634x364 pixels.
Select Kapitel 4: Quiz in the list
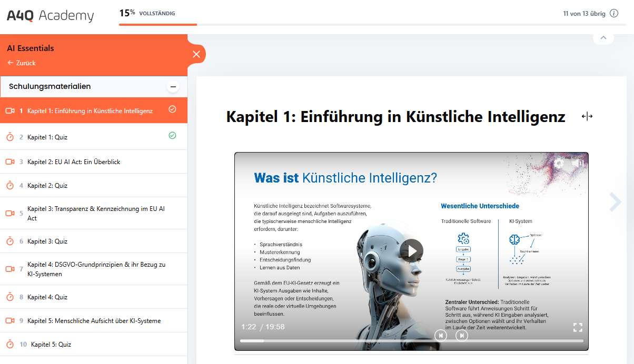[47, 297]
